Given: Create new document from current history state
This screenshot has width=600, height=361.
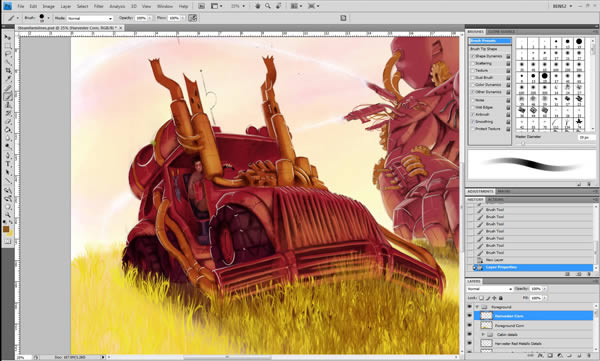Looking at the screenshot, I should [567, 274].
